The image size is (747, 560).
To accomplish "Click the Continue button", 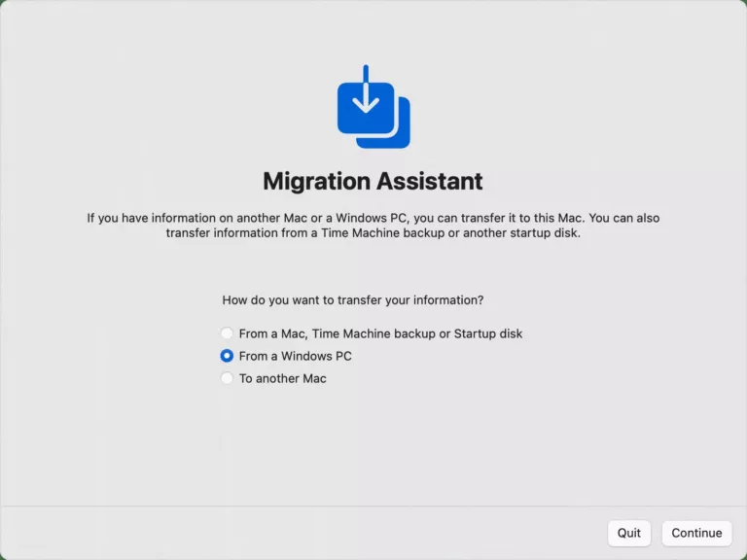I will coord(696,533).
